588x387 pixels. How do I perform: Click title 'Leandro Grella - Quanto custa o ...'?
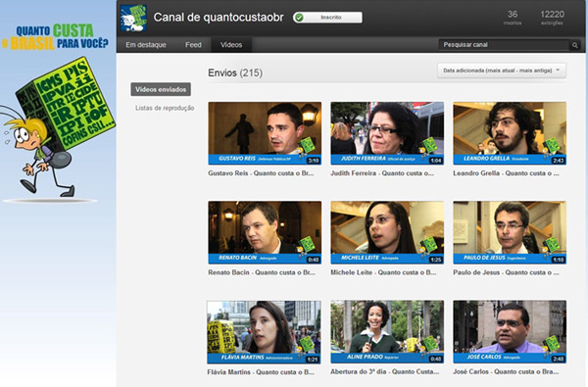tap(506, 173)
